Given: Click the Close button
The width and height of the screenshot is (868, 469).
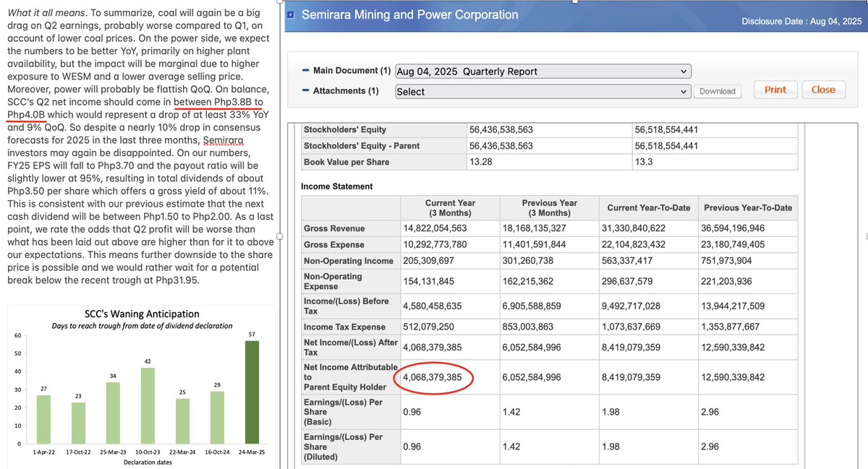Looking at the screenshot, I should tap(823, 90).
